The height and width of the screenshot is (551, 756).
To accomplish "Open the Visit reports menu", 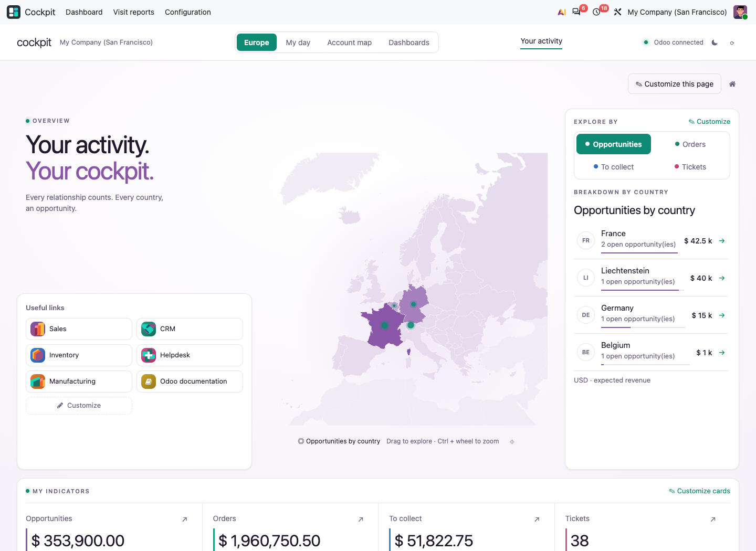I will click(x=134, y=12).
